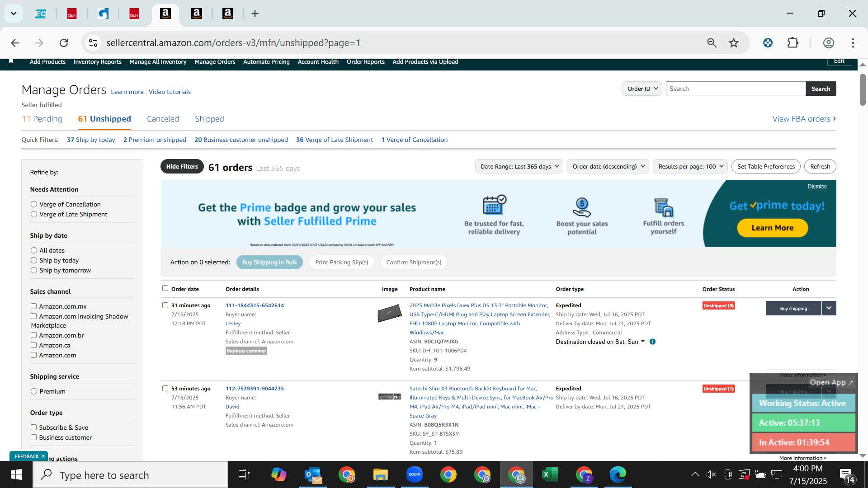
Task: Open Order date (descending) sort dropdown
Action: (608, 166)
